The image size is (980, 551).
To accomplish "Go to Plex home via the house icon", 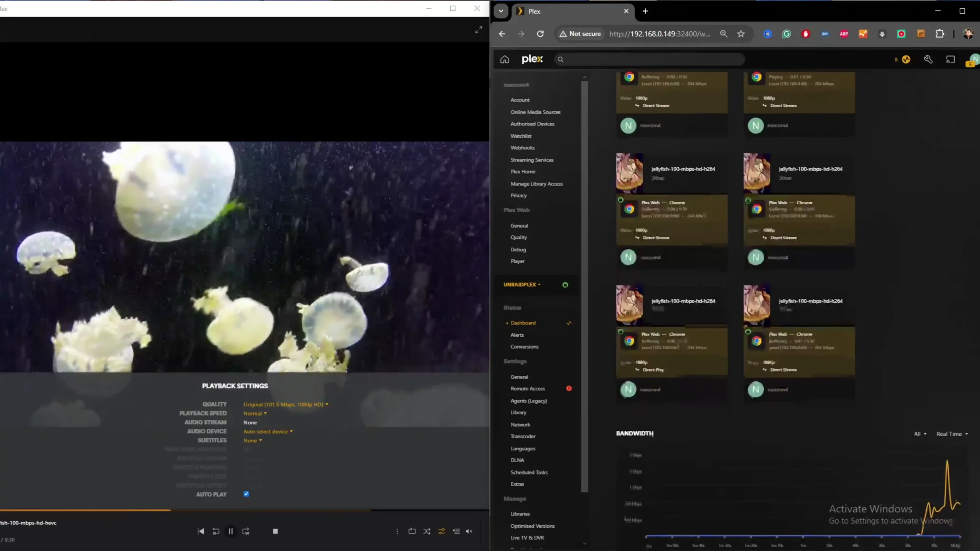I will coord(505,59).
